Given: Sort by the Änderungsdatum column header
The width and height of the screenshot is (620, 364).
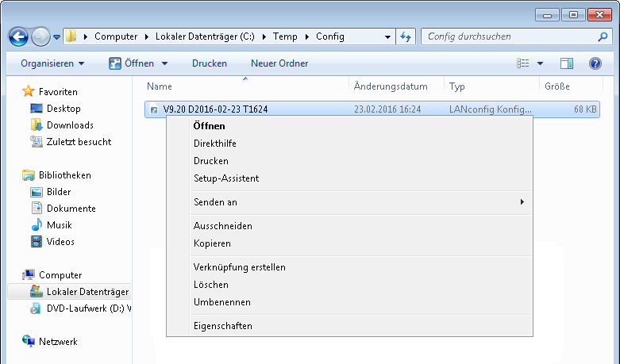Looking at the screenshot, I should tap(391, 86).
